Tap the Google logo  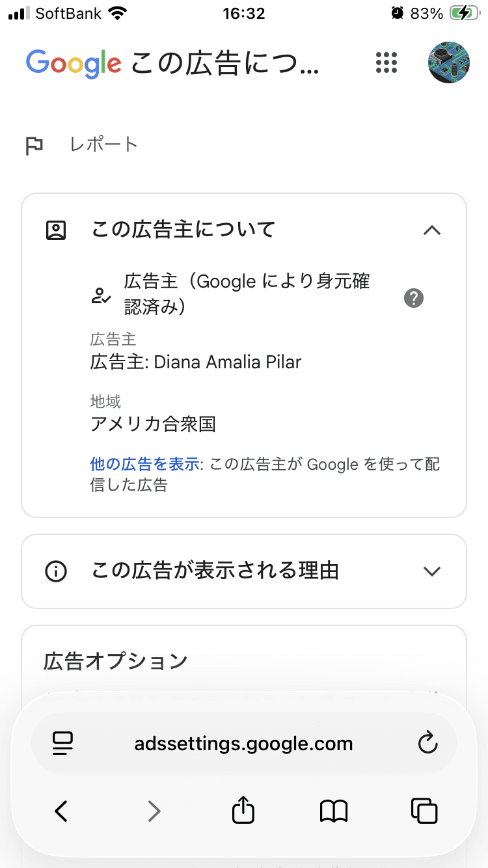[74, 63]
